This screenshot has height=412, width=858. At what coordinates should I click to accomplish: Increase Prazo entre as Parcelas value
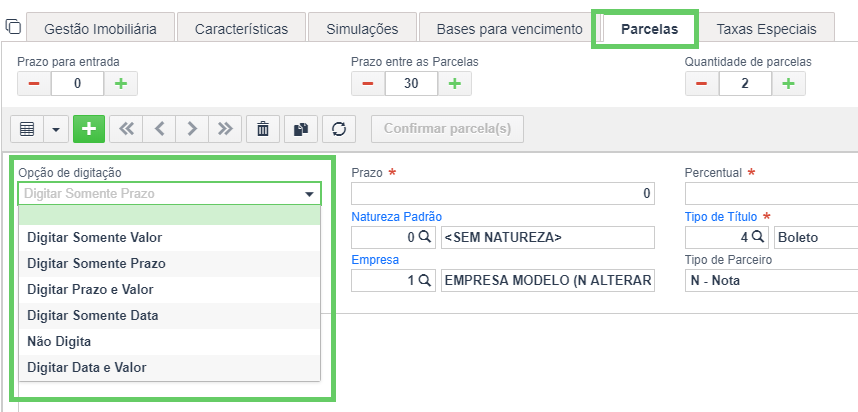(455, 84)
